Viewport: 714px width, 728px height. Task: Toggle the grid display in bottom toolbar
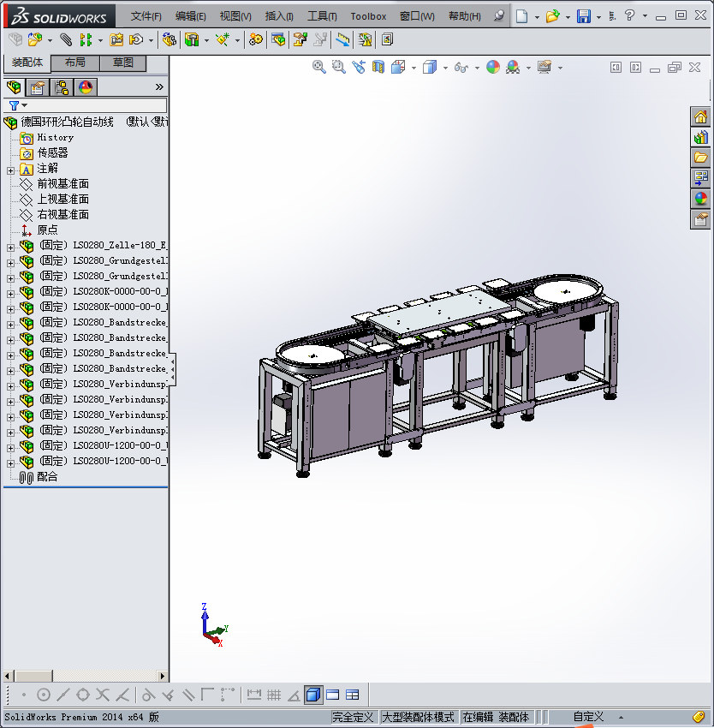point(274,695)
